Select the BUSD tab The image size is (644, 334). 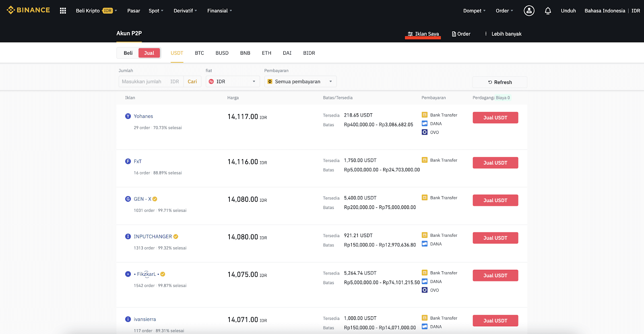[222, 53]
